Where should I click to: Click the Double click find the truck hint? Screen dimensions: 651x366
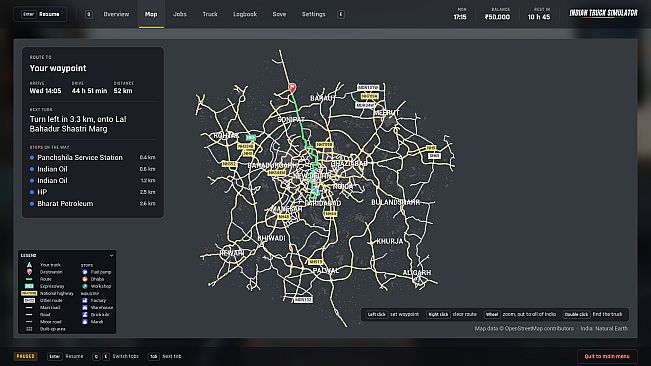tap(593, 314)
